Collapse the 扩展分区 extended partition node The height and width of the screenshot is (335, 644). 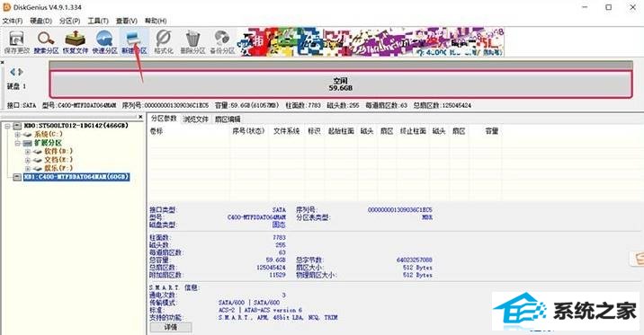pyautogui.click(x=17, y=143)
